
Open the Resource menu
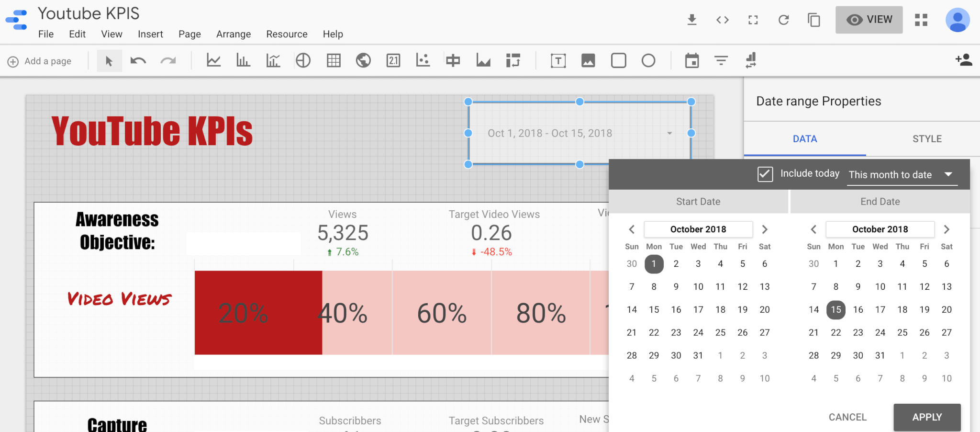287,34
